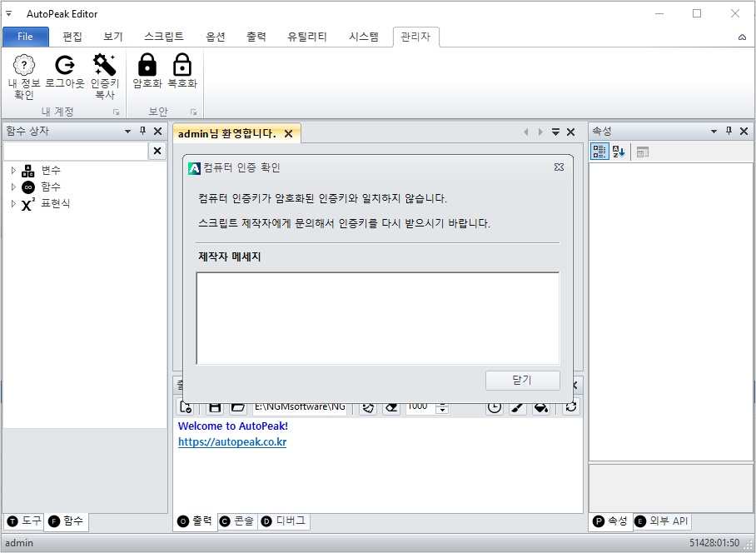Expand the 변수 tree node
The image size is (756, 553).
point(13,170)
